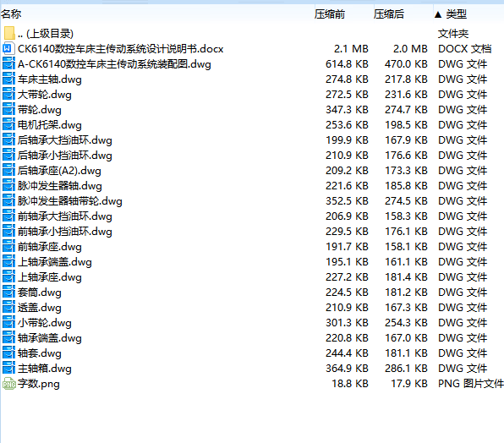Select file name 前轴承小挡油环.dwg
504x443 pixels.
coord(65,232)
